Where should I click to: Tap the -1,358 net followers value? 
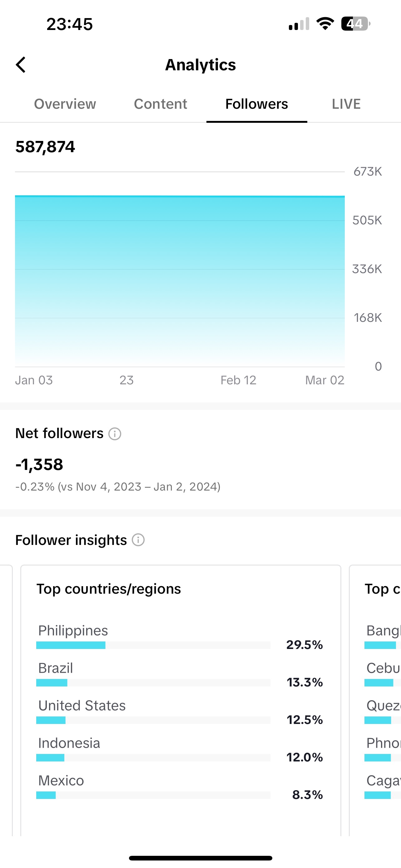tap(39, 464)
